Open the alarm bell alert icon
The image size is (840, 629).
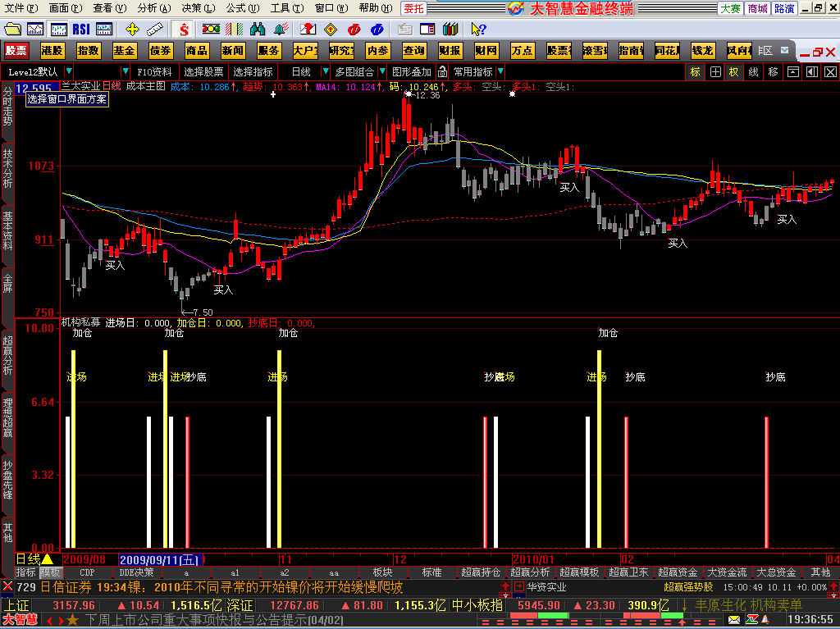pos(281,30)
